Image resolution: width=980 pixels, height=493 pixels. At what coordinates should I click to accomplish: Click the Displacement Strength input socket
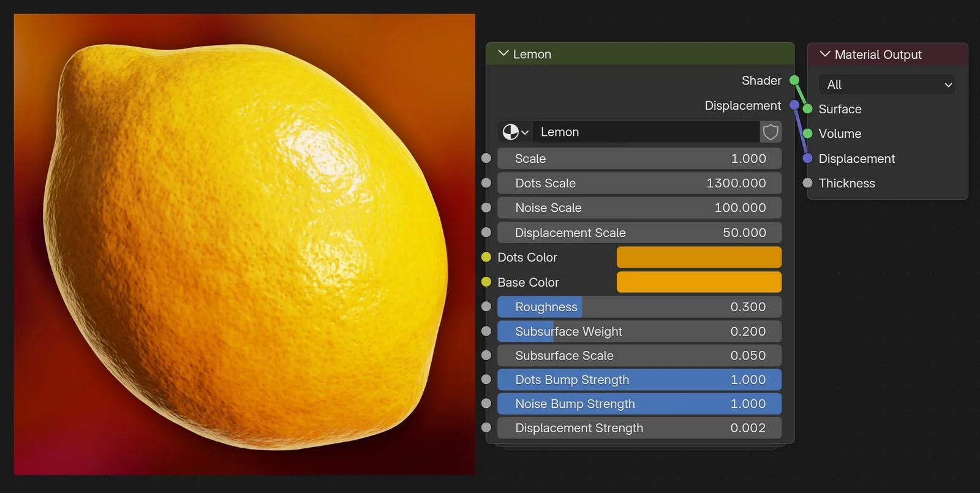[x=486, y=428]
